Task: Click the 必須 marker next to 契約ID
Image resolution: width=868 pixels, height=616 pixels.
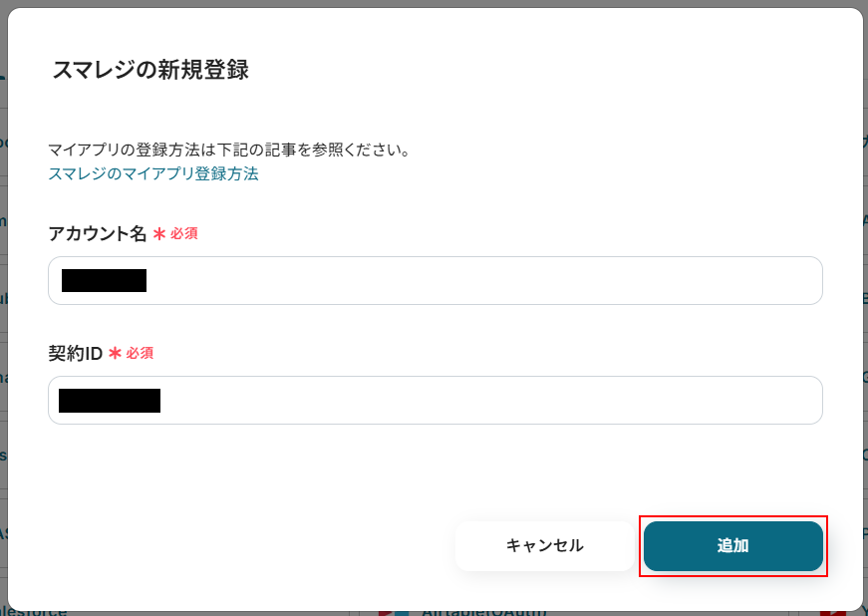Action: point(140,353)
